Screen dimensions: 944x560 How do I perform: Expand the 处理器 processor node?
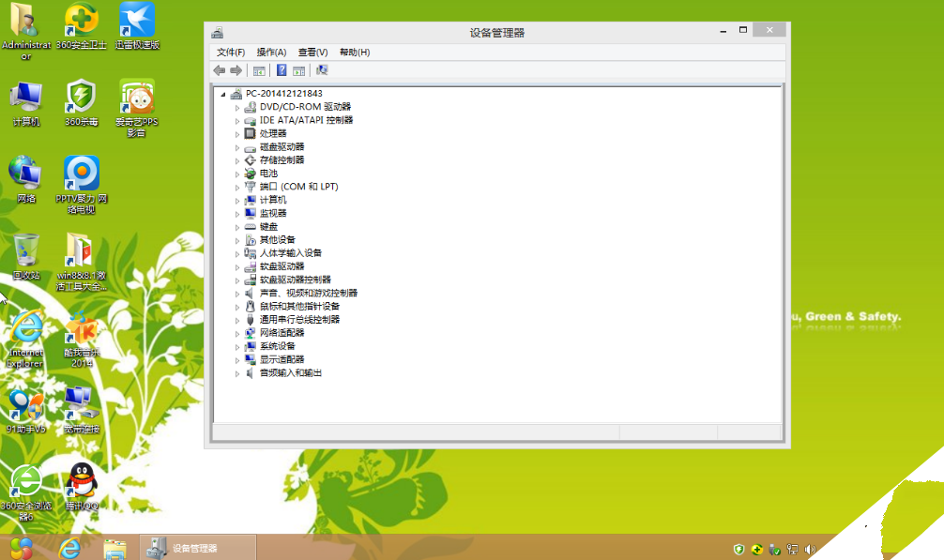click(x=237, y=134)
